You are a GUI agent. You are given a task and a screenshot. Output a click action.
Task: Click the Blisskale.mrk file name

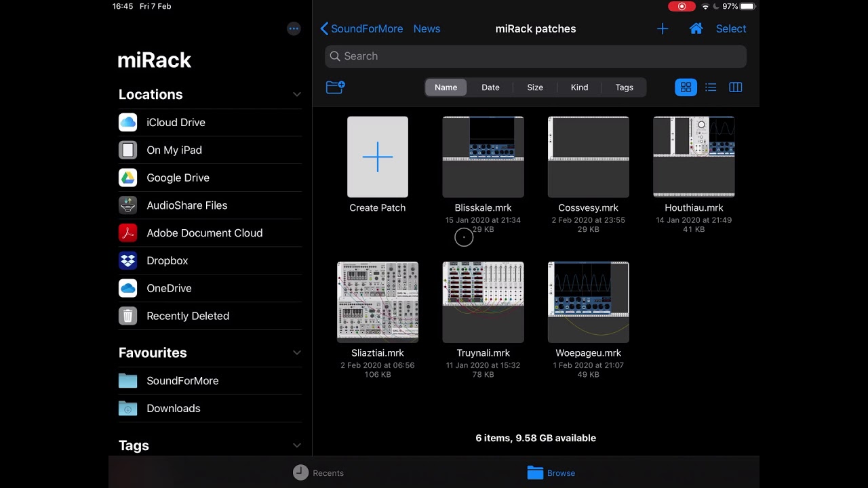(483, 208)
